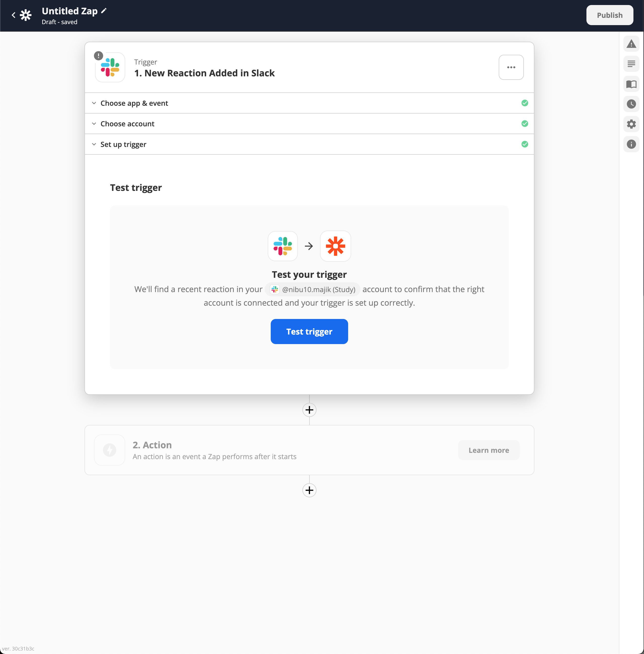The image size is (644, 654).
Task: Add step with plus below trigger
Action: click(309, 410)
